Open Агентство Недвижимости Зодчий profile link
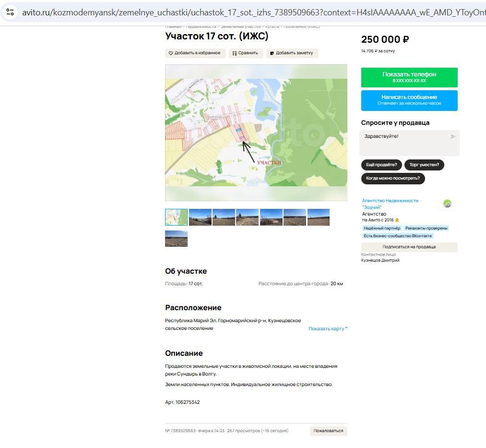This screenshot has height=448, width=486. click(x=390, y=204)
